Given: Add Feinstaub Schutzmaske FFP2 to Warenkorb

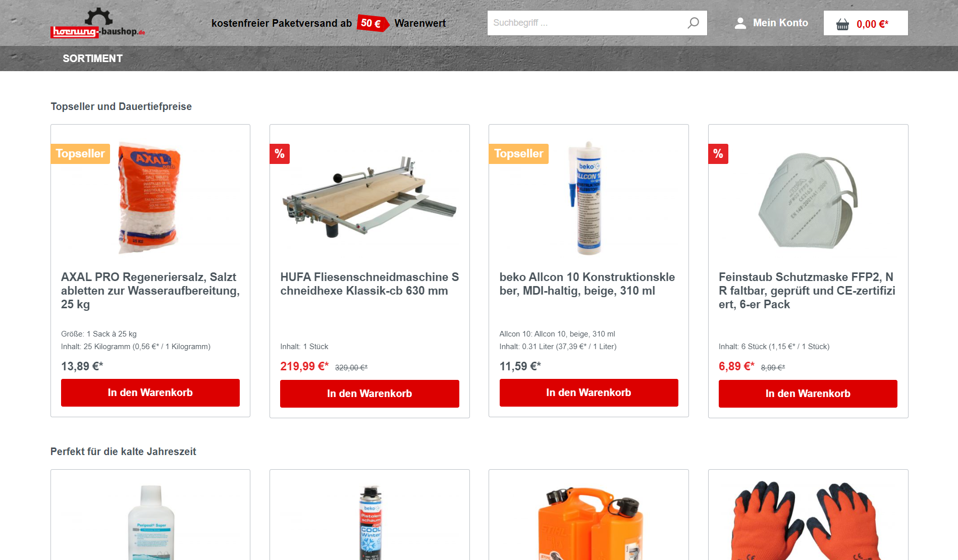Looking at the screenshot, I should [808, 394].
